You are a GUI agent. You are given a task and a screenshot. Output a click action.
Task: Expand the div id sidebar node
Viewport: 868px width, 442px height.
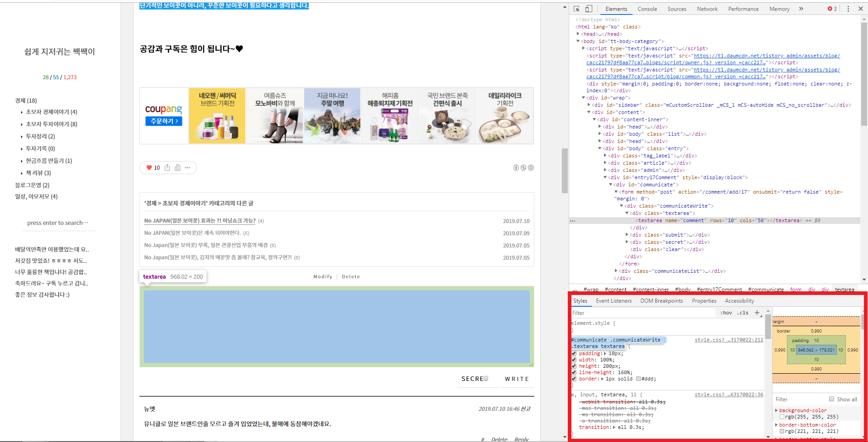589,105
